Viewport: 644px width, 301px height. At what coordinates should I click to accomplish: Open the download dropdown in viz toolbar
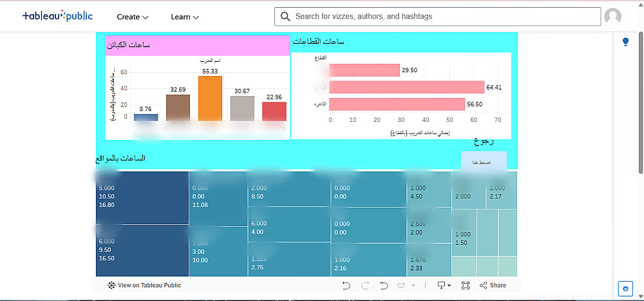click(x=444, y=286)
